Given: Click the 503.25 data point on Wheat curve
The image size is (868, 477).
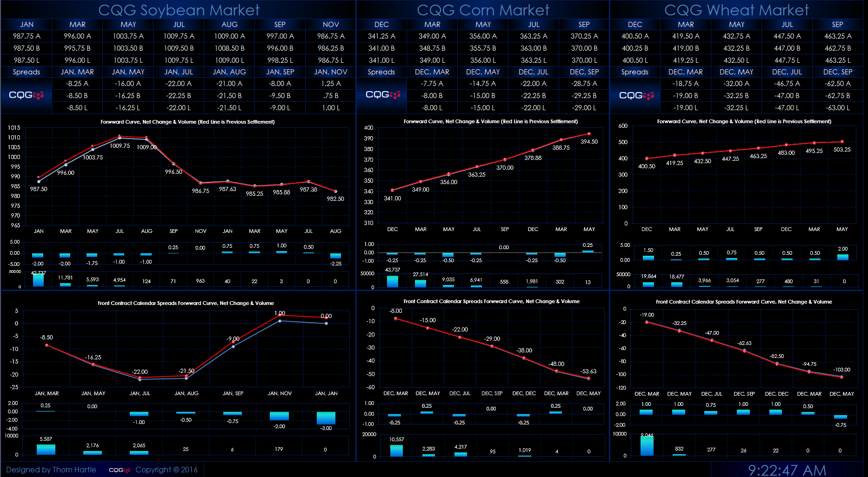Looking at the screenshot, I should pyautogui.click(x=842, y=142).
